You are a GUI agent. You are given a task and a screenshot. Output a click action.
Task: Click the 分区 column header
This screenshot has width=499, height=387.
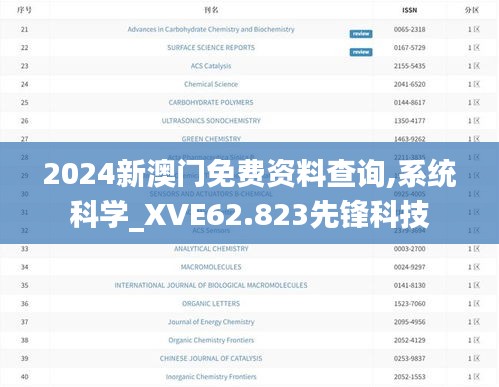pyautogui.click(x=472, y=10)
